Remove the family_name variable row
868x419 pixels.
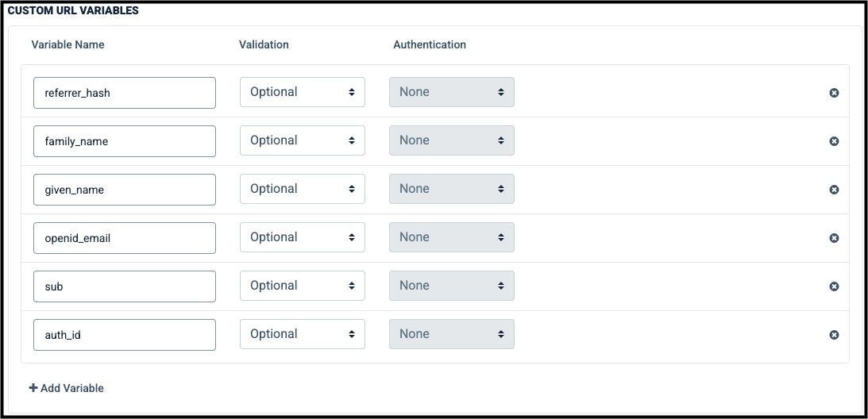tap(834, 141)
